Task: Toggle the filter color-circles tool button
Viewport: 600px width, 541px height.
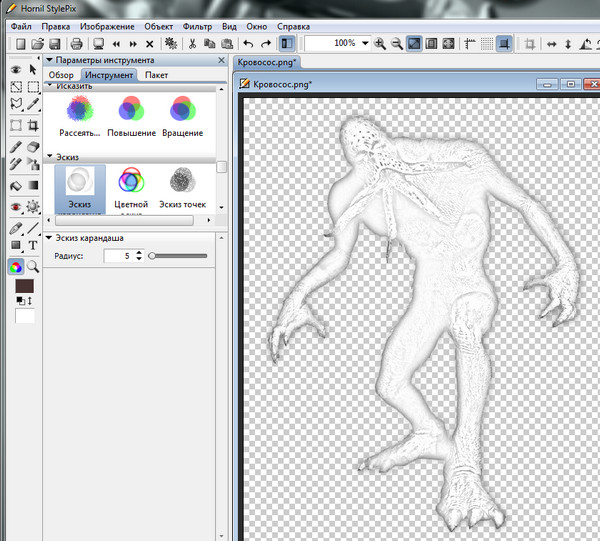Action: tap(15, 266)
